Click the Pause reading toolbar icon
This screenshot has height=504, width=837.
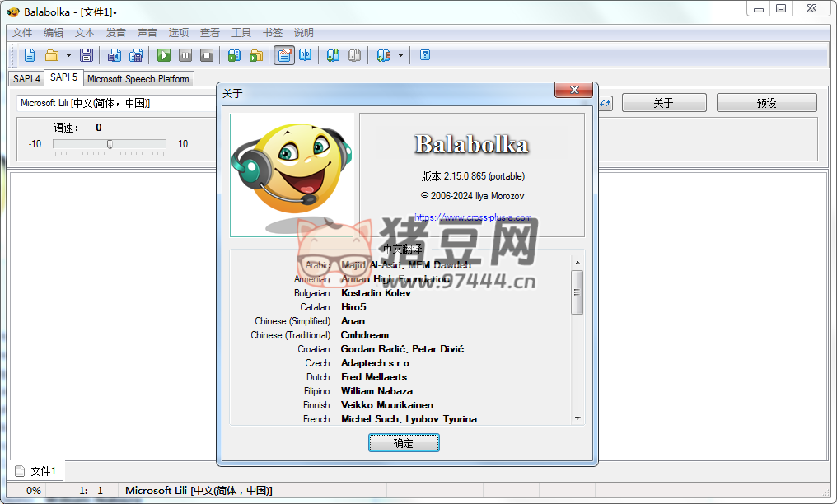pos(185,55)
